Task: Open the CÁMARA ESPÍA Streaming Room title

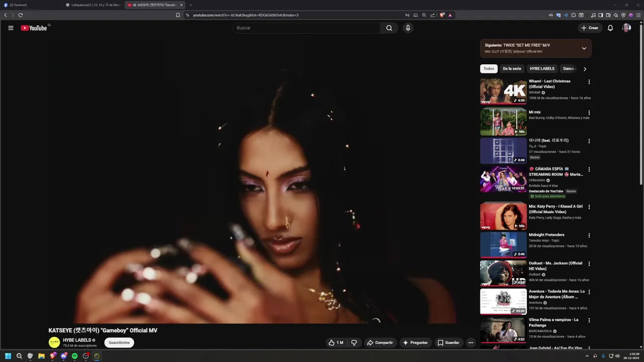Action: (556, 171)
